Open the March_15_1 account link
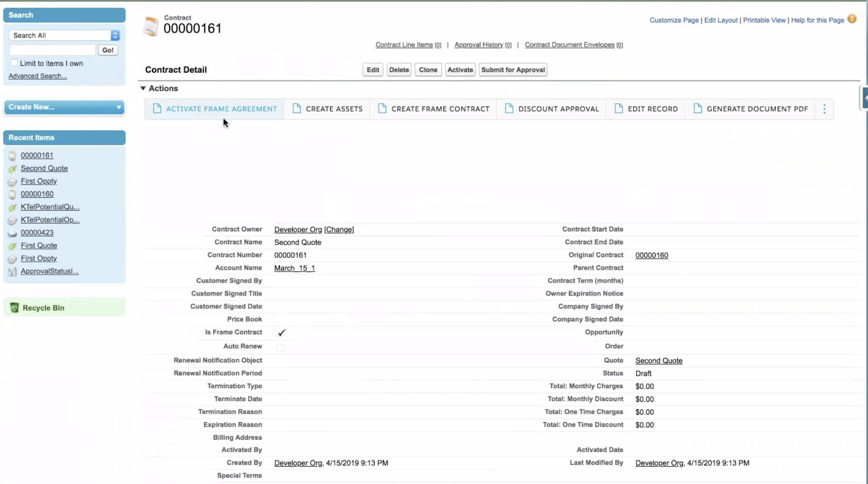868x484 pixels. pos(295,268)
